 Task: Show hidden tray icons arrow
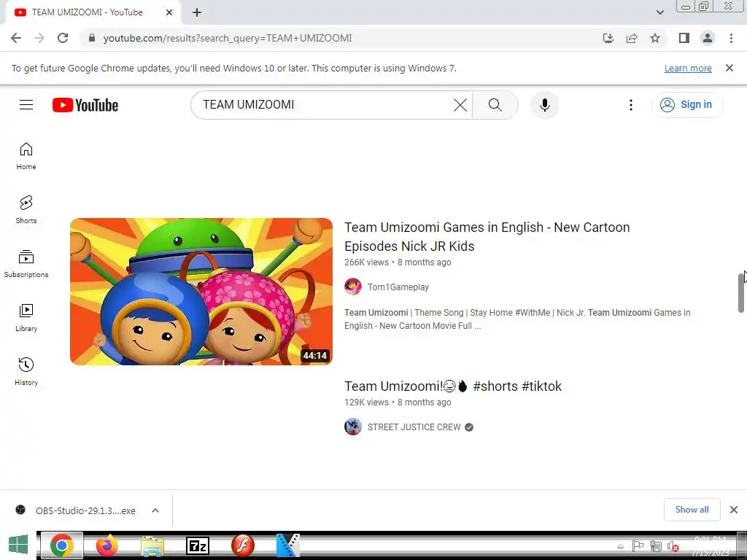pyautogui.click(x=620, y=546)
